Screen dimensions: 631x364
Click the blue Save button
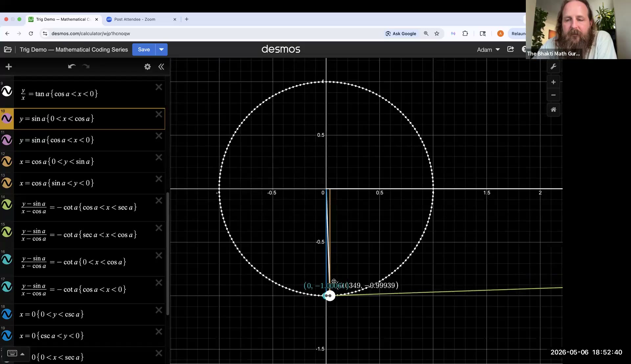tap(144, 50)
